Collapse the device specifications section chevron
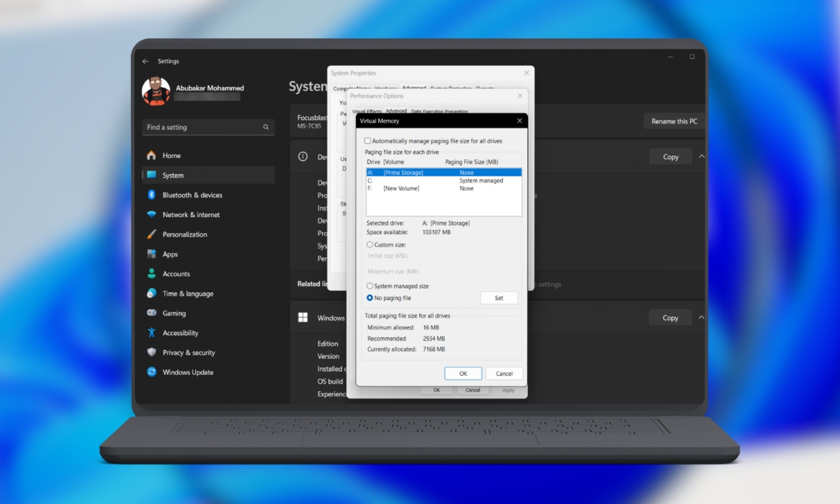 pos(702,157)
